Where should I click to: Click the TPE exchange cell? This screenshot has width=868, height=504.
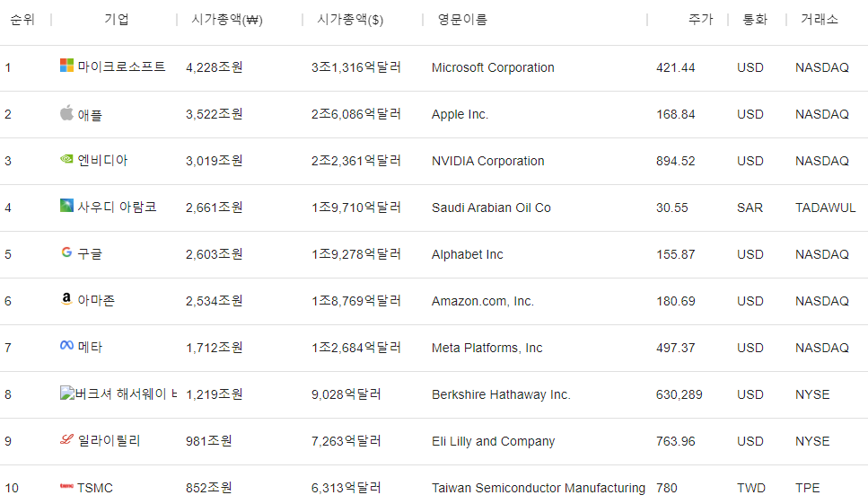click(x=807, y=488)
